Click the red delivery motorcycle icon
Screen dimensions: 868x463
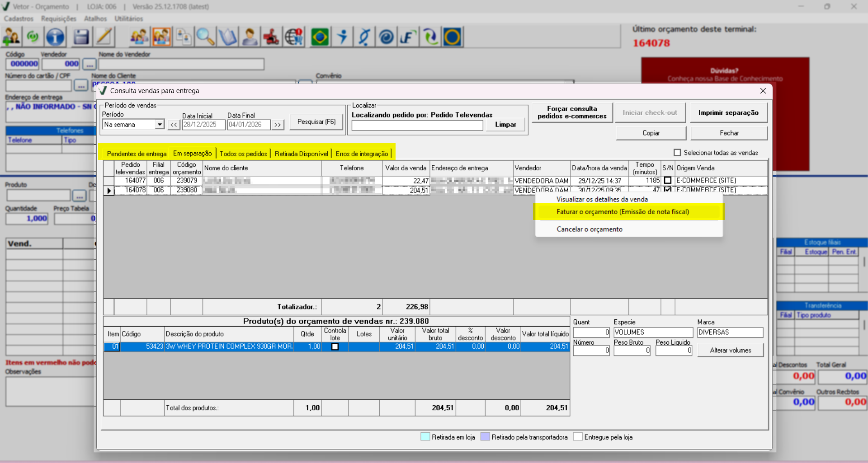(271, 37)
